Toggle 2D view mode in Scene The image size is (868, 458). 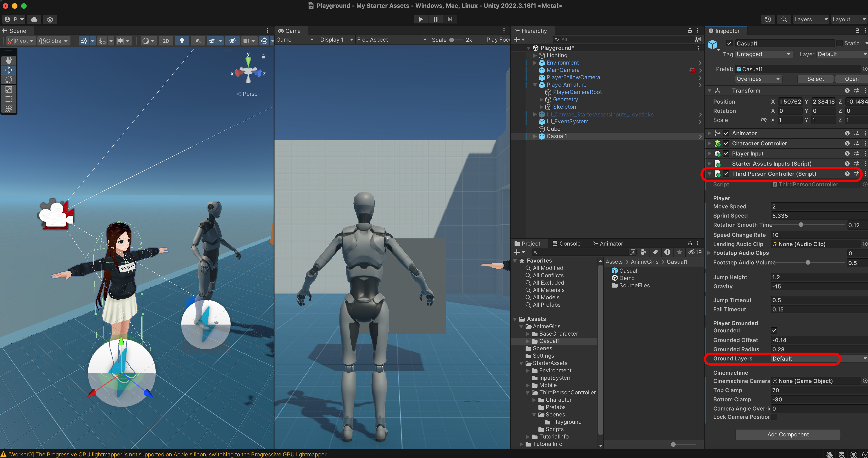(x=166, y=41)
